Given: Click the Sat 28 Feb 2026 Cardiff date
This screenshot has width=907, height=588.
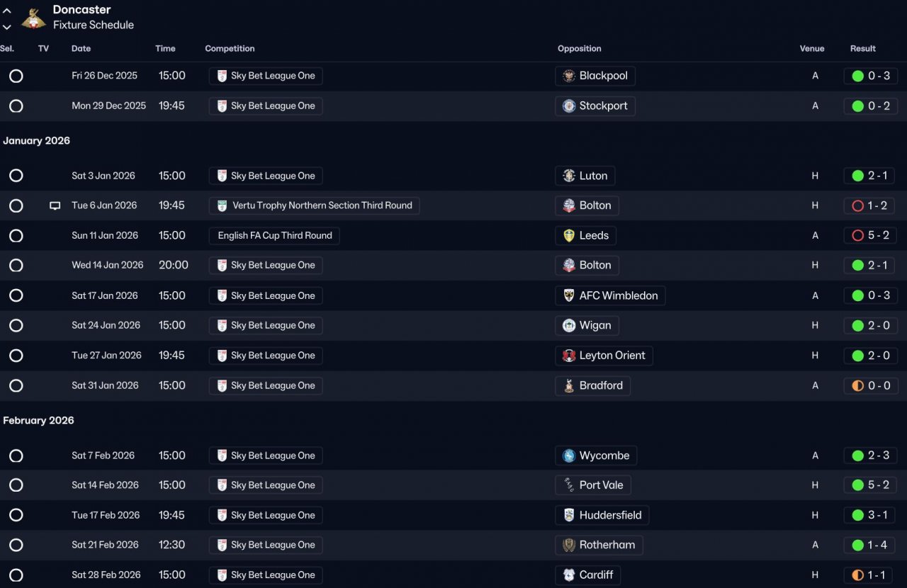Looking at the screenshot, I should [106, 575].
